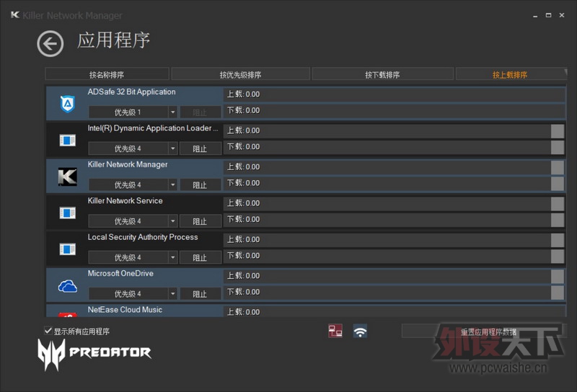Sort applications by upload (按上载排序)
Screen dimensions: 577x392
tap(510, 74)
